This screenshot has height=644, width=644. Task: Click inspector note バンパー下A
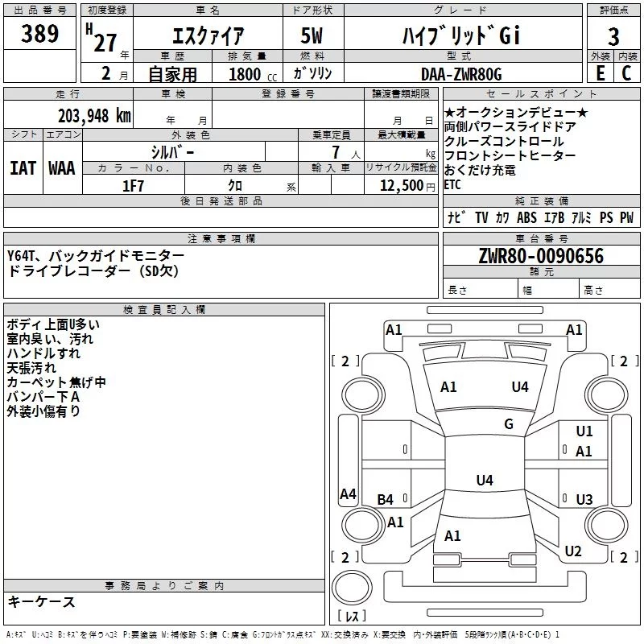(x=43, y=396)
